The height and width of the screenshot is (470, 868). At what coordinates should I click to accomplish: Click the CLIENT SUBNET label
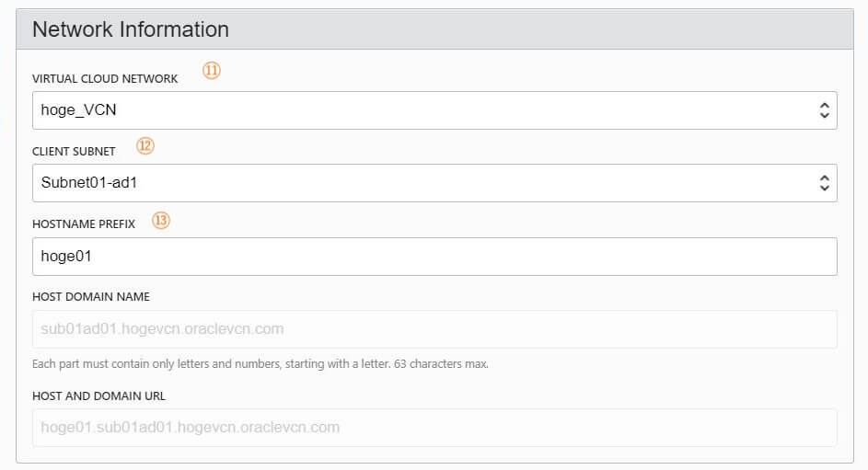74,152
